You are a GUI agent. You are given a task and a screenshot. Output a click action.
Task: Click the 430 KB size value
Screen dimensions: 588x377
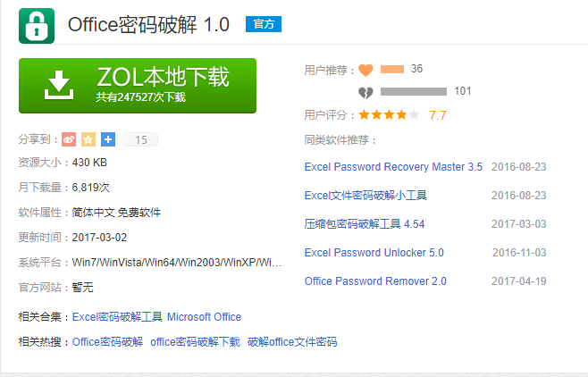[x=89, y=163]
